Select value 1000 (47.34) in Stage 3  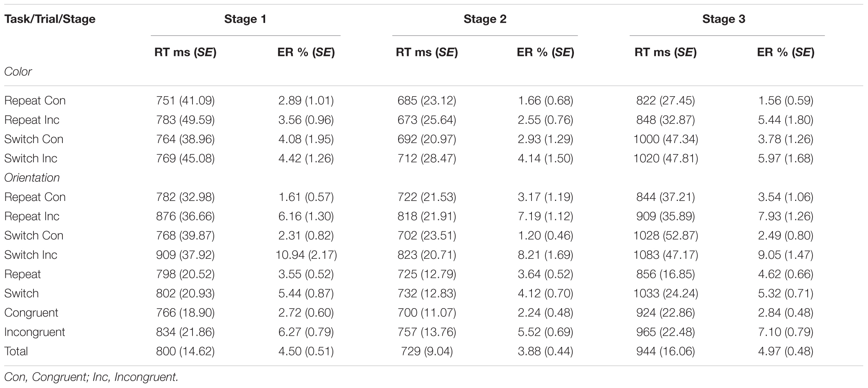pyautogui.click(x=665, y=139)
